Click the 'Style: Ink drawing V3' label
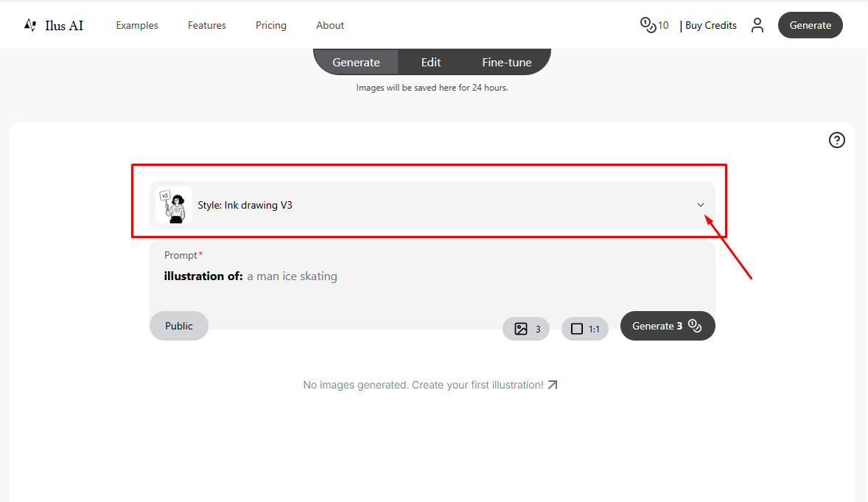 click(x=245, y=205)
